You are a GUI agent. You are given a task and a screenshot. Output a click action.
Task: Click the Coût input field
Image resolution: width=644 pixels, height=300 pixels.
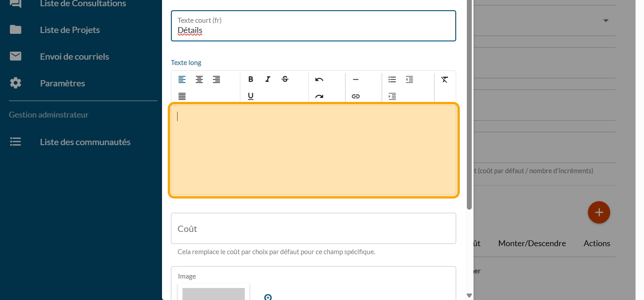coord(313,229)
